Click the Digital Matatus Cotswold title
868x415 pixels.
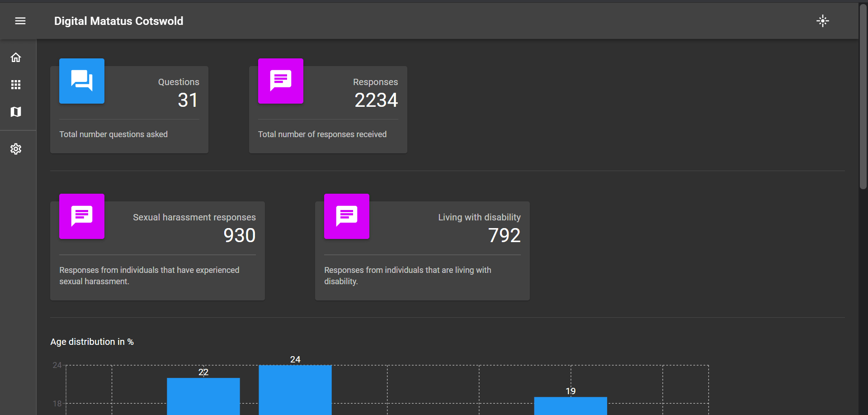(x=118, y=21)
